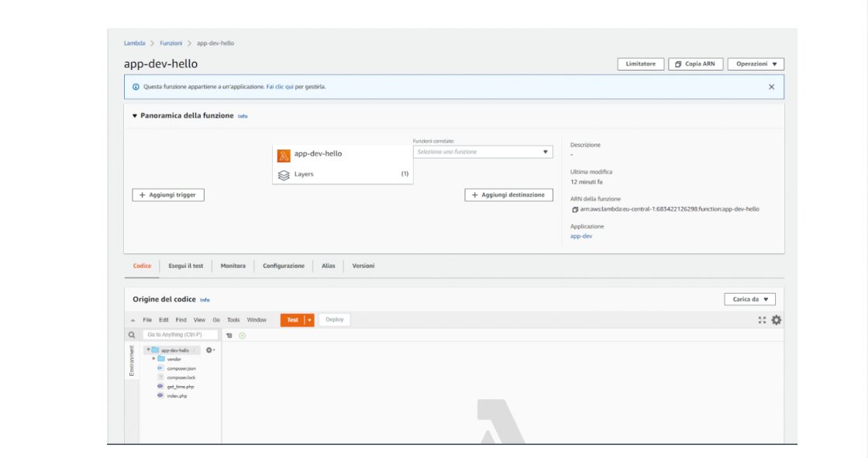
Task: Click the Layers stack icon
Action: 284,174
